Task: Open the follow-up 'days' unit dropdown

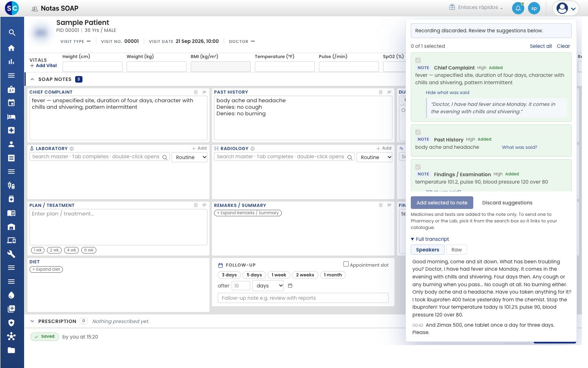Action: (268, 286)
